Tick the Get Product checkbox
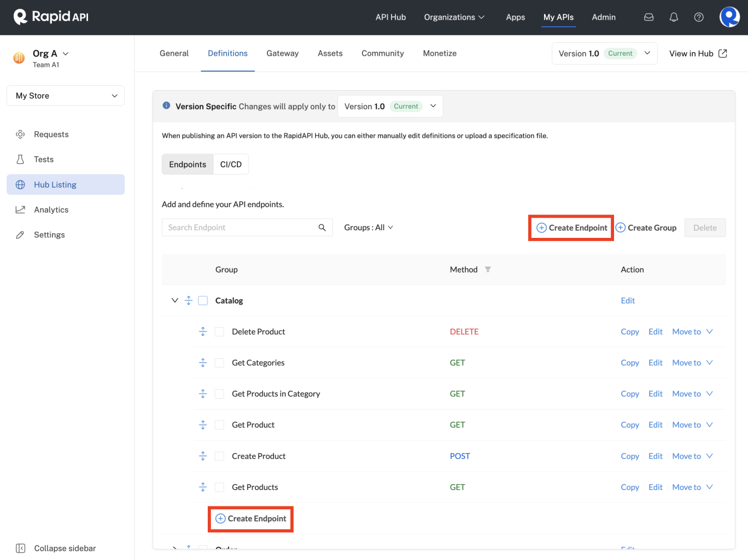 click(x=219, y=425)
